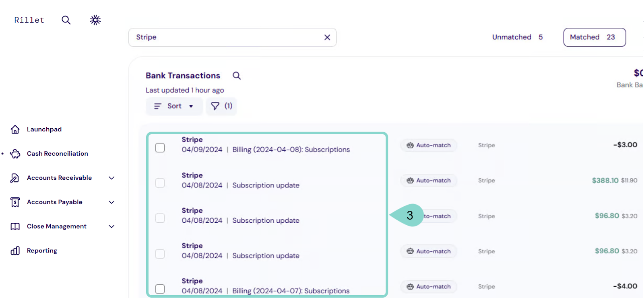The height and width of the screenshot is (298, 644).
Task: Open the filter funnel with one active filter
Action: [x=221, y=106]
